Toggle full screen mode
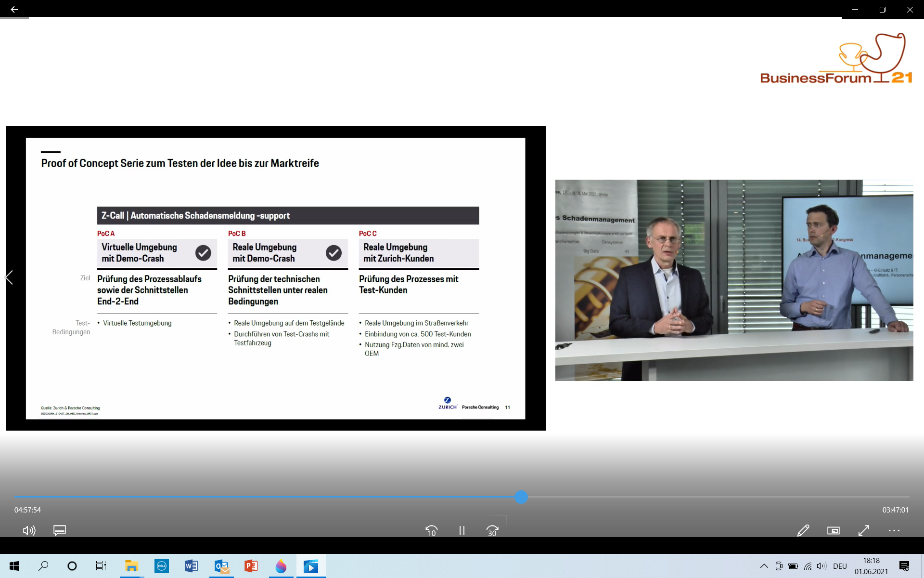This screenshot has height=578, width=924. click(864, 530)
